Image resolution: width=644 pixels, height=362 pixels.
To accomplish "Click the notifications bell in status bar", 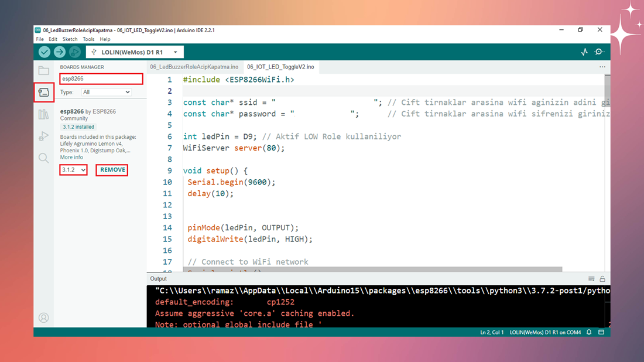I will click(x=589, y=332).
